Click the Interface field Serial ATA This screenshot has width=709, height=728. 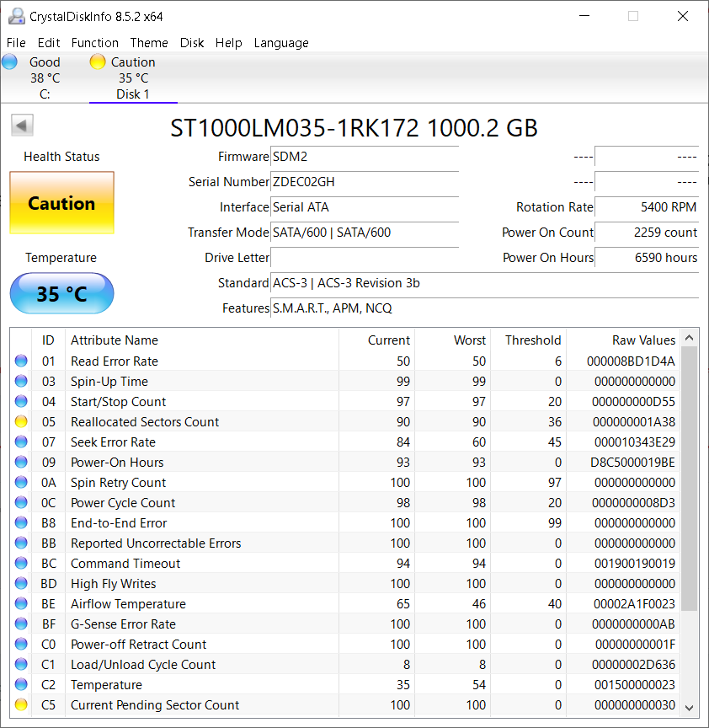(365, 207)
